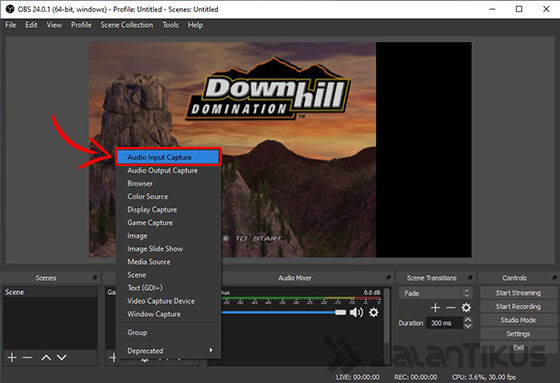This screenshot has width=560, height=383.
Task: Undock the Audio Mixer panel
Action: tap(388, 277)
